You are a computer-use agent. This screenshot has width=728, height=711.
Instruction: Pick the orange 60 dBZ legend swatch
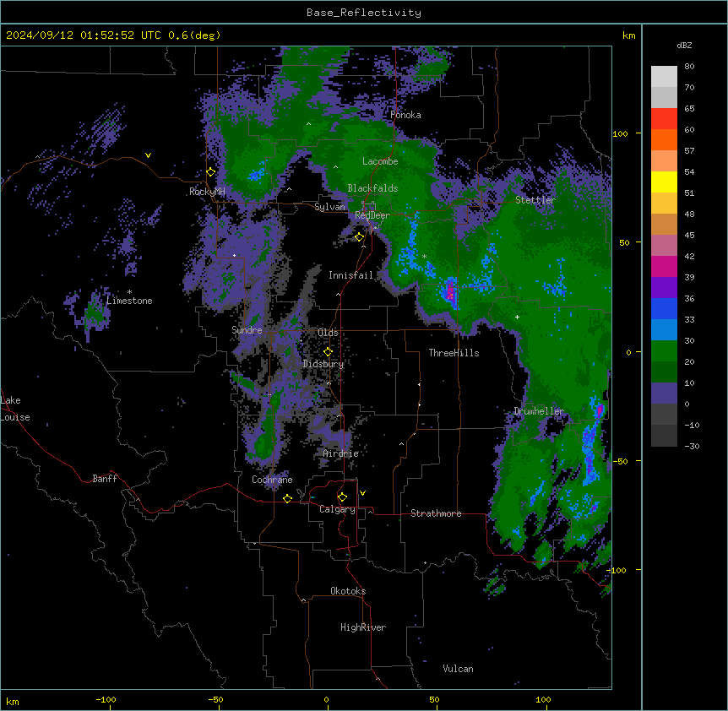pos(664,139)
